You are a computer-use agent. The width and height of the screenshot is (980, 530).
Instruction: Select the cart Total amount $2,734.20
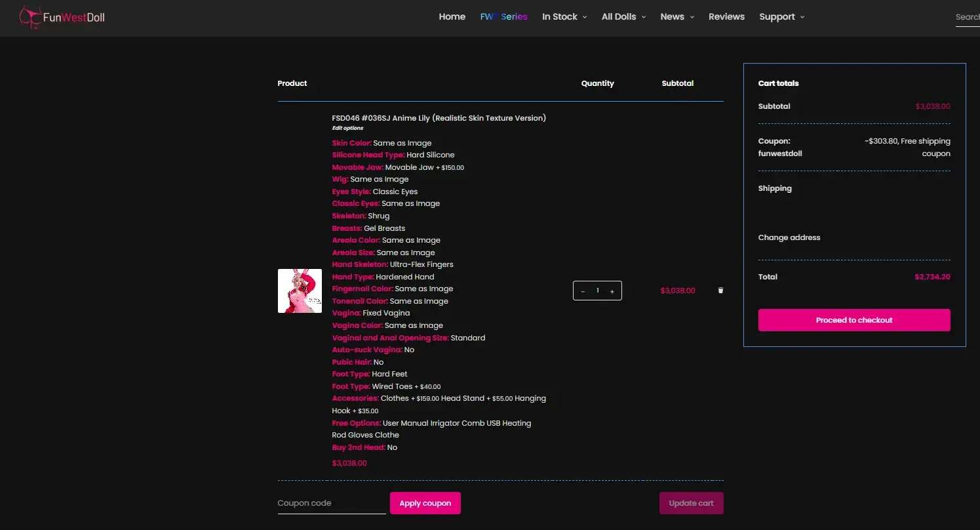[932, 277]
